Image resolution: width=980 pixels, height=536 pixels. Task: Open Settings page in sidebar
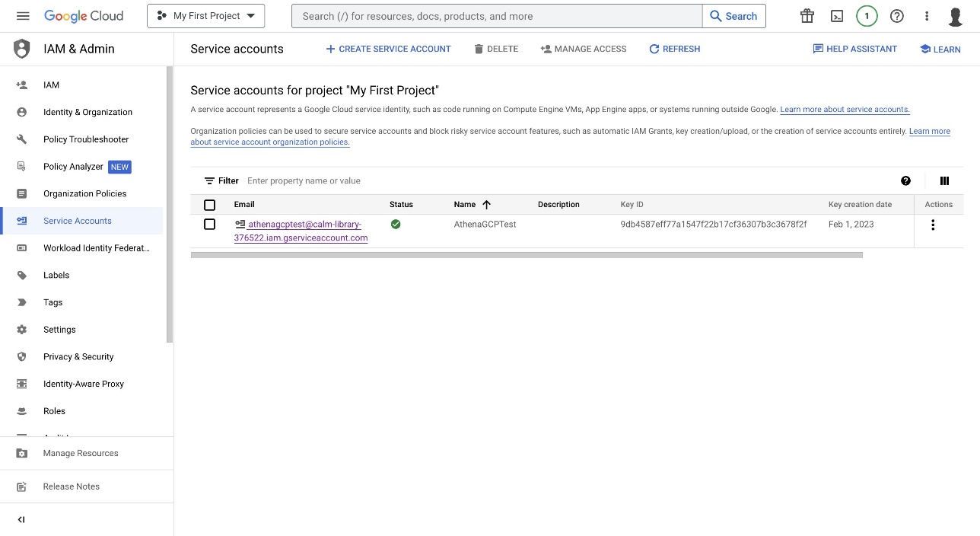(x=59, y=330)
